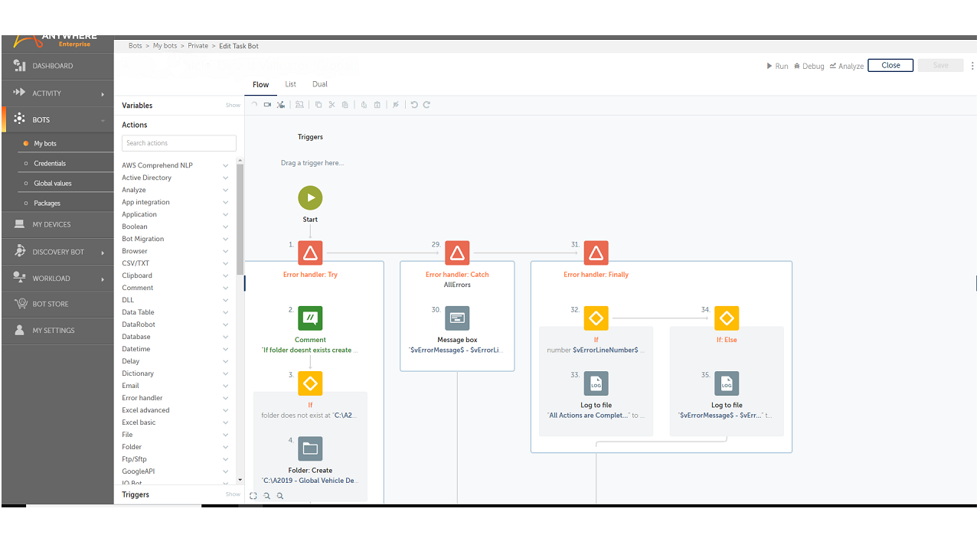Screen dimensions: 980x551
Task: Open Discovery Bot in the sidebar
Action: [x=57, y=252]
